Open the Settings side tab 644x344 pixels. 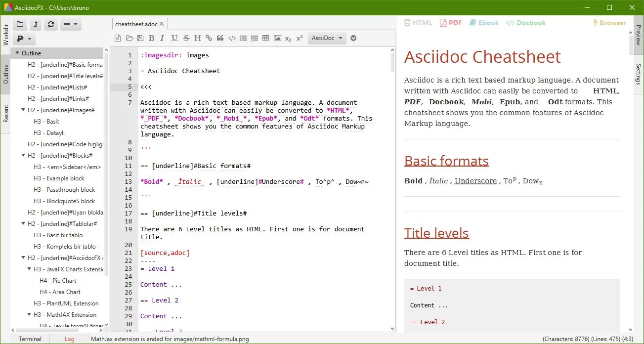tap(639, 74)
